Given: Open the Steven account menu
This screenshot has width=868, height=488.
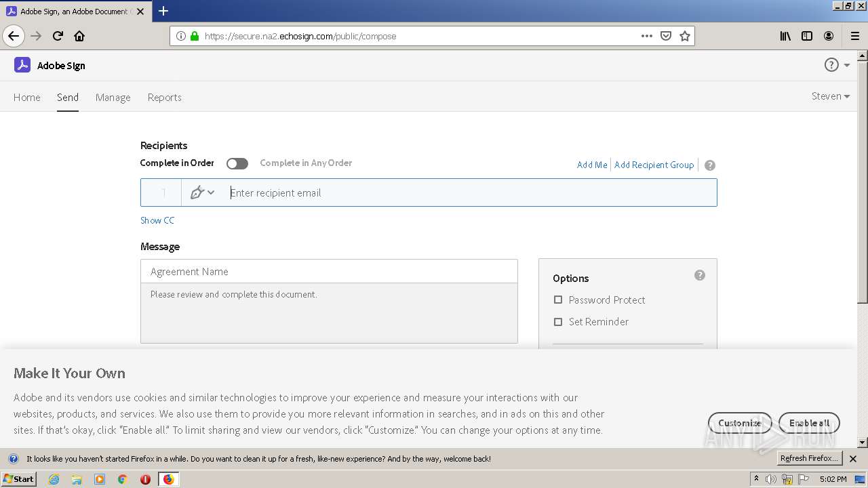Looking at the screenshot, I should [x=831, y=96].
